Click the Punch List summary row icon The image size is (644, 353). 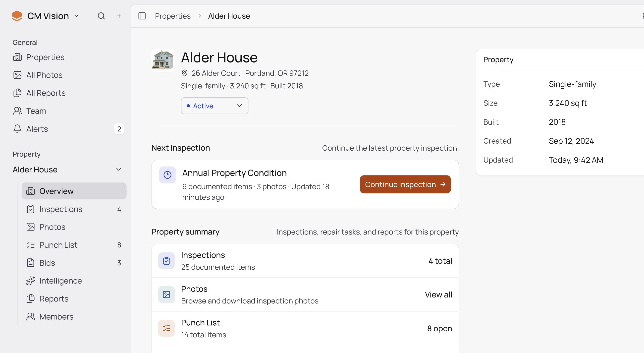166,328
